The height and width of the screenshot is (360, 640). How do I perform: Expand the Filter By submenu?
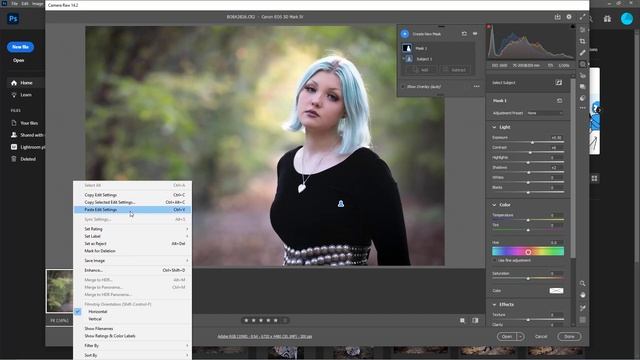pyautogui.click(x=132, y=346)
